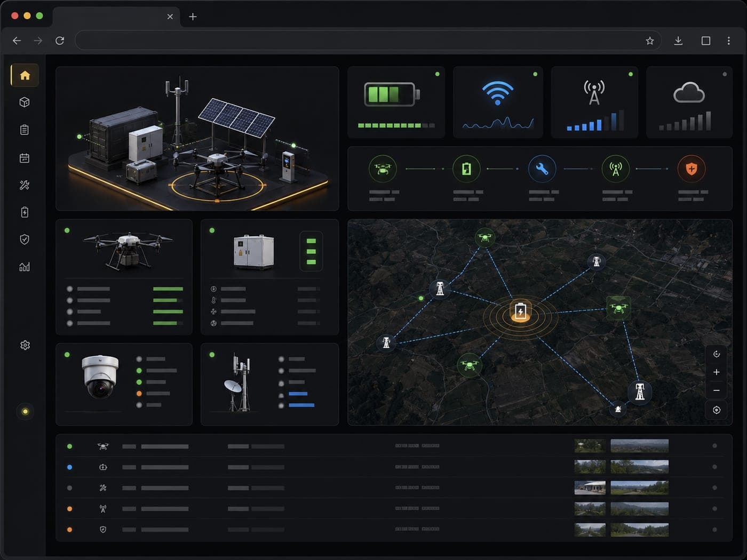Open the Home dashboard in the sidebar
This screenshot has height=560, width=747.
point(25,75)
